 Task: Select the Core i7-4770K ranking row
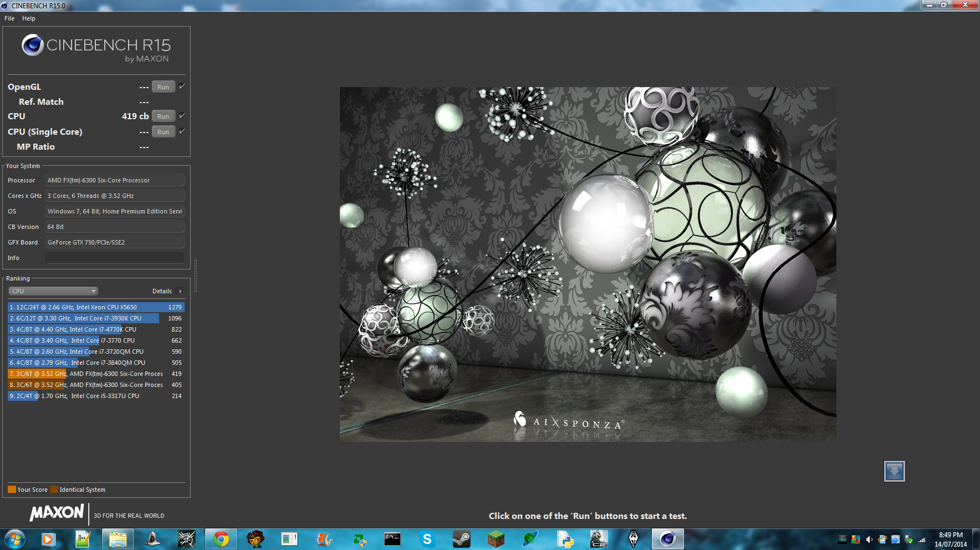[x=96, y=329]
